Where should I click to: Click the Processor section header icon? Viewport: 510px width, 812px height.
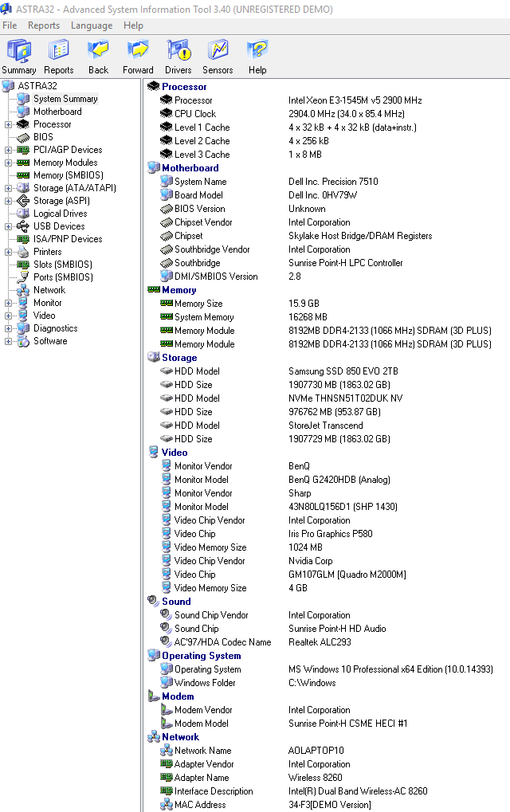click(x=153, y=86)
